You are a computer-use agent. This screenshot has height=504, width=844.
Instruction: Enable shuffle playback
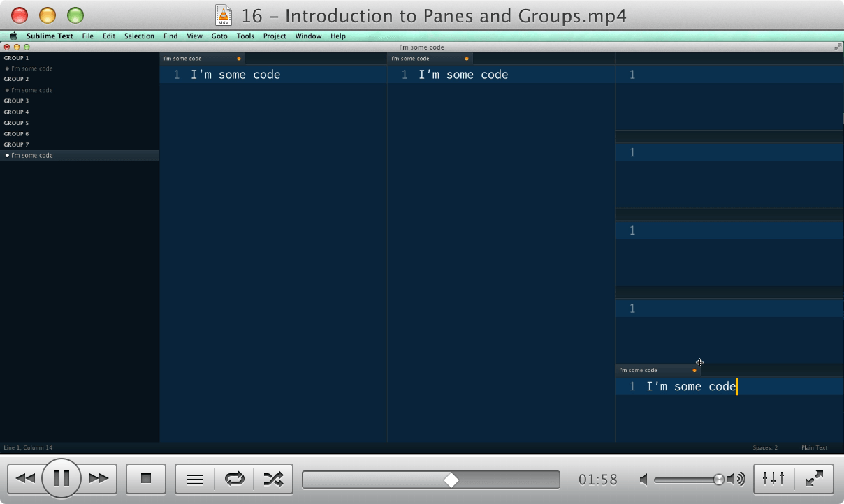pos(275,478)
